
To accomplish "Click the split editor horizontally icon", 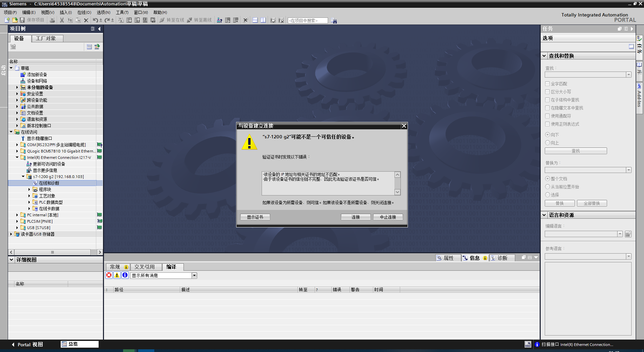I will point(255,20).
